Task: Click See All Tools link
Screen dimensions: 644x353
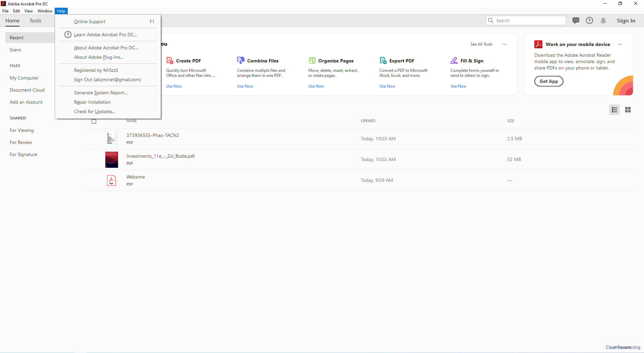Action: tap(481, 44)
